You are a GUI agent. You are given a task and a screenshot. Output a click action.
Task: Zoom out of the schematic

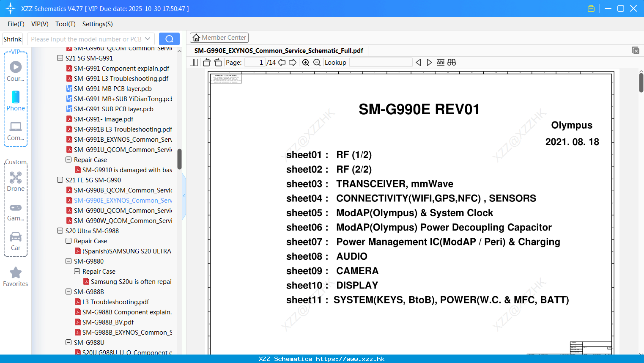(317, 63)
